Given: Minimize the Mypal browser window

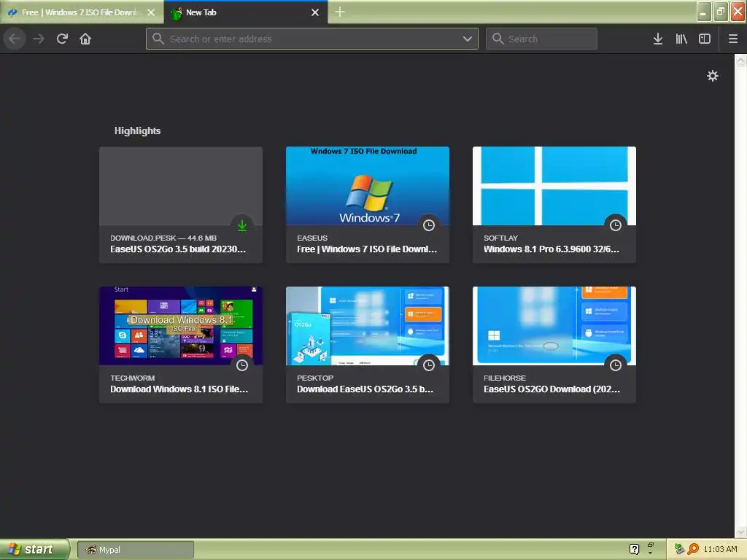Looking at the screenshot, I should pyautogui.click(x=704, y=12).
